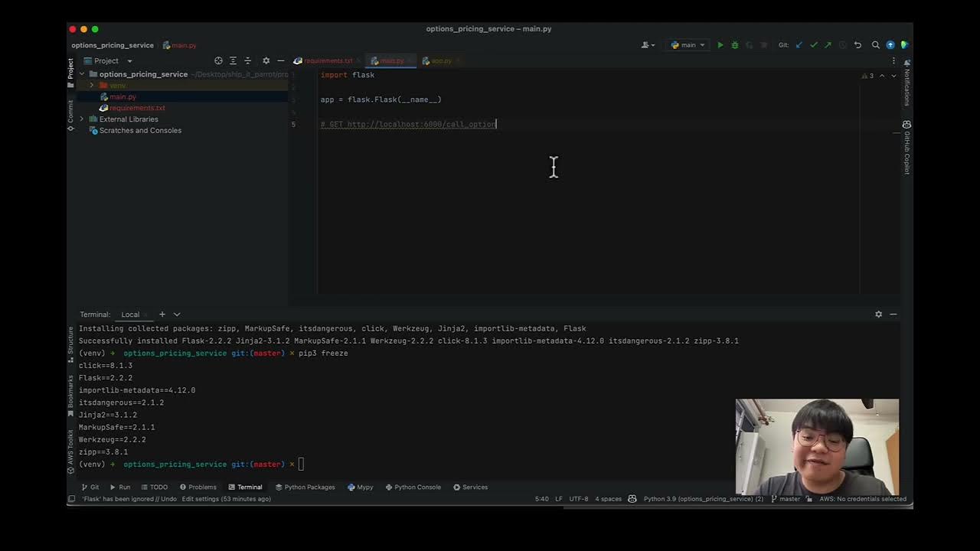Select main.py in the project tree
Screen dimensions: 980x551
(122, 97)
